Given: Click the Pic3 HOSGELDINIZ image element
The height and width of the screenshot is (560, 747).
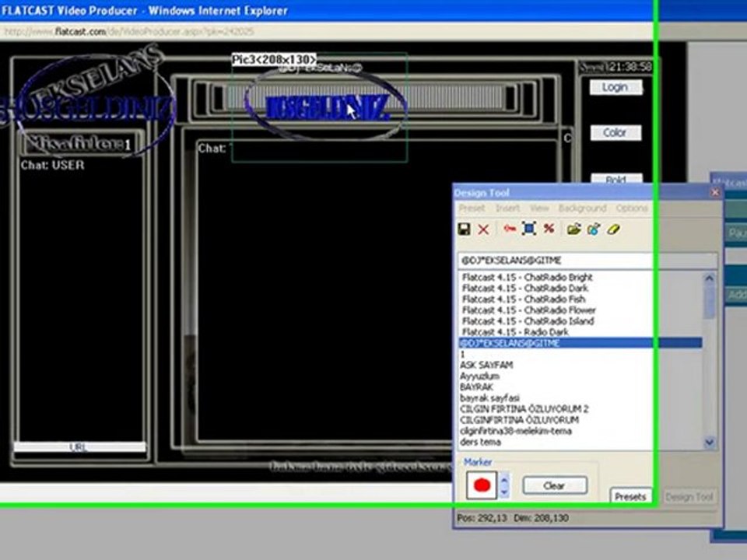Looking at the screenshot, I should click(319, 107).
